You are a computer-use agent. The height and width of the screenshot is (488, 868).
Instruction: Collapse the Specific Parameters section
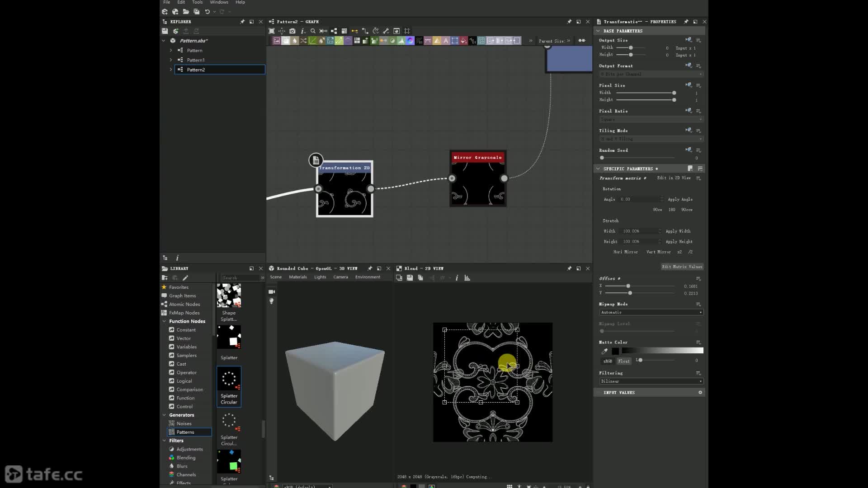tap(598, 169)
